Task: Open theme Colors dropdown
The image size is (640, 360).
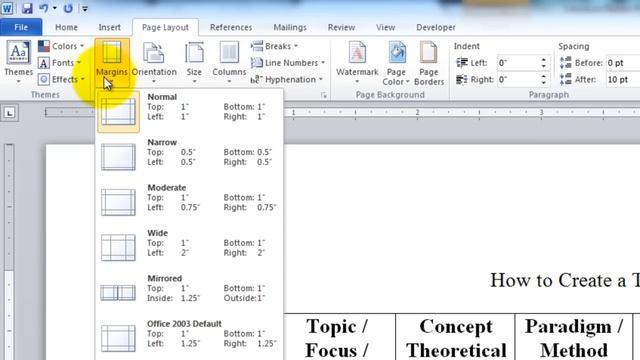Action: pyautogui.click(x=61, y=46)
